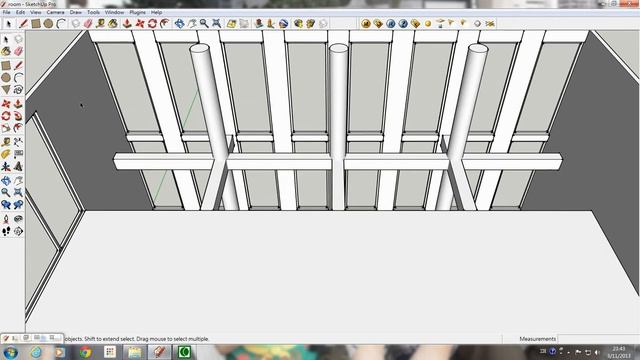Click the 'Drag mouse to select multiple' status text

pos(172,339)
